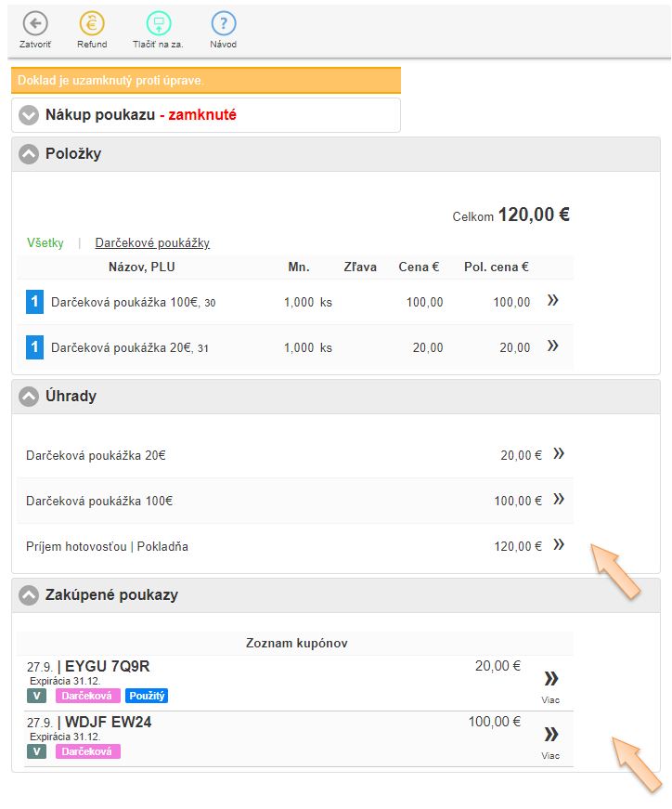Select the Všetky filter tab
The height and width of the screenshot is (809, 672).
point(45,243)
